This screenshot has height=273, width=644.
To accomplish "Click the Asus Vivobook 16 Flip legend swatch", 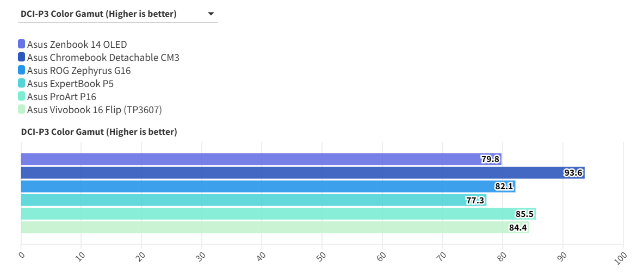I will click(22, 109).
